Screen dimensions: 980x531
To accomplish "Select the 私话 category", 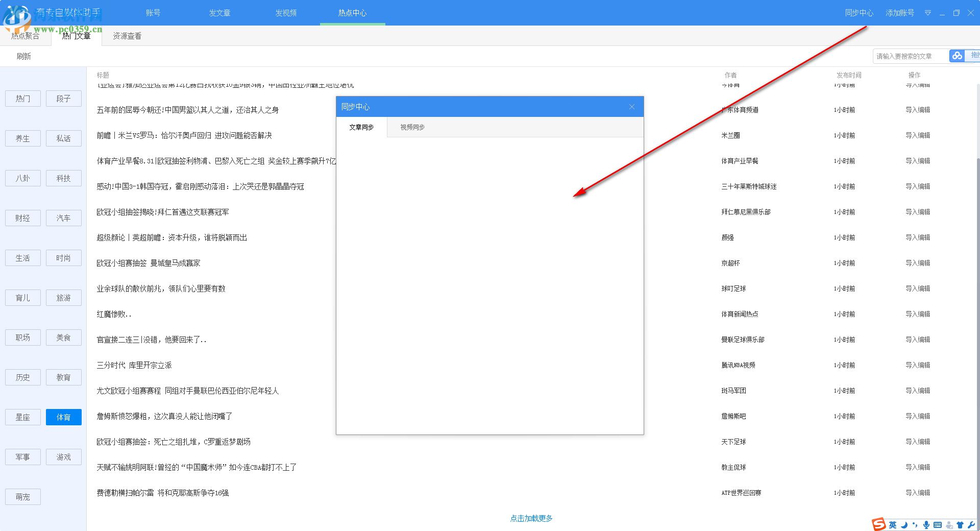I will [x=64, y=138].
